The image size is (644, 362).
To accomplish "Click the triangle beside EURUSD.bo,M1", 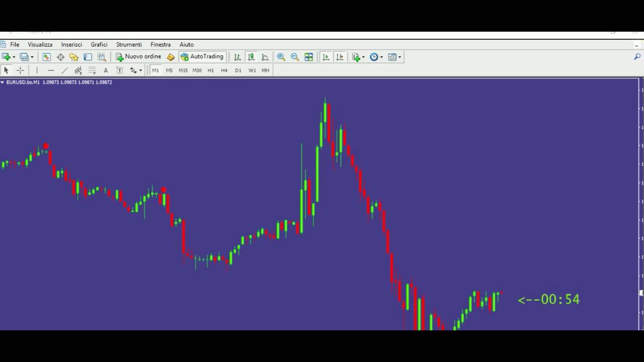I will tap(3, 82).
